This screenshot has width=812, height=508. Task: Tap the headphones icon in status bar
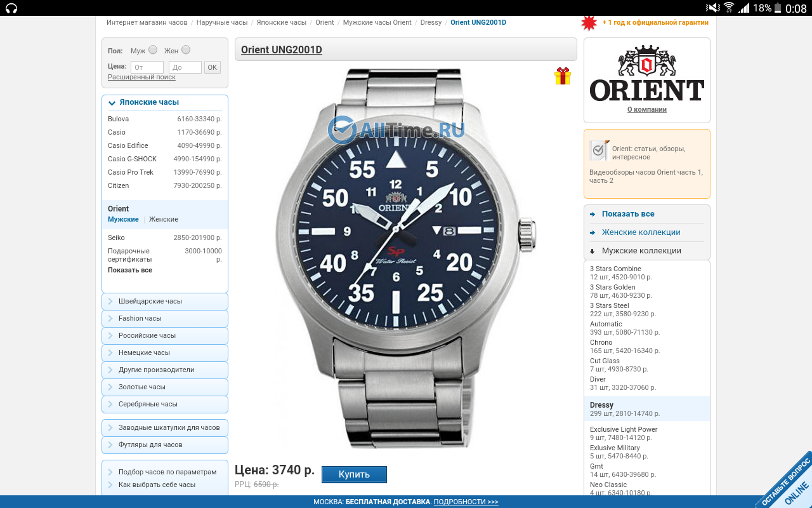coord(11,8)
